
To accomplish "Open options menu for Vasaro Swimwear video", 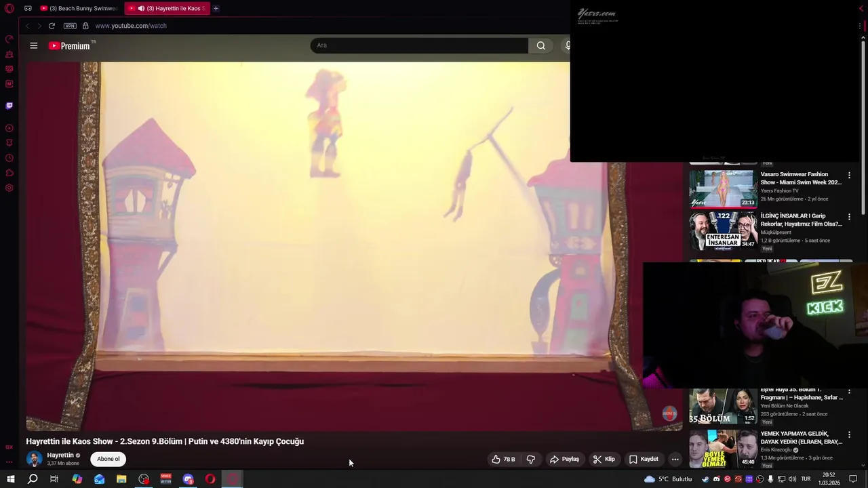I will pyautogui.click(x=849, y=176).
